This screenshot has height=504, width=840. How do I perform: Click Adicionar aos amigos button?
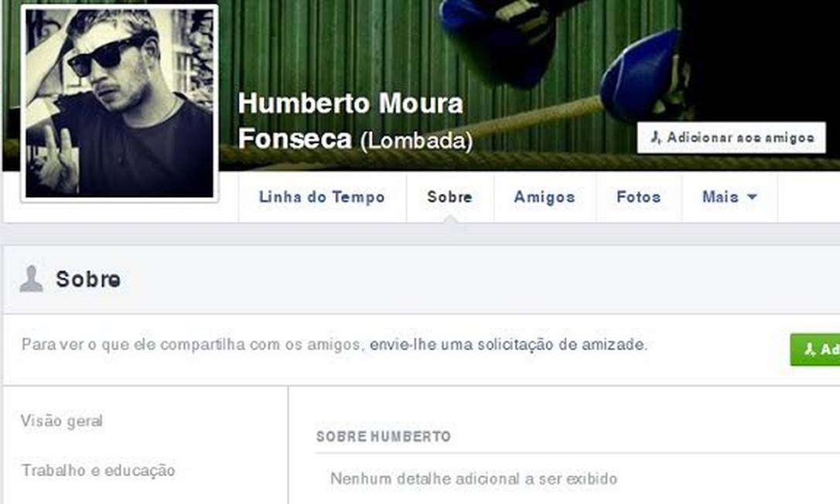(731, 138)
